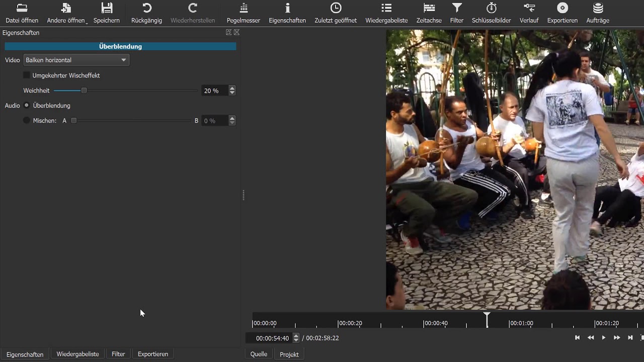The width and height of the screenshot is (644, 362).
Task: Open the Zeitachse timeline panel
Action: (x=429, y=13)
